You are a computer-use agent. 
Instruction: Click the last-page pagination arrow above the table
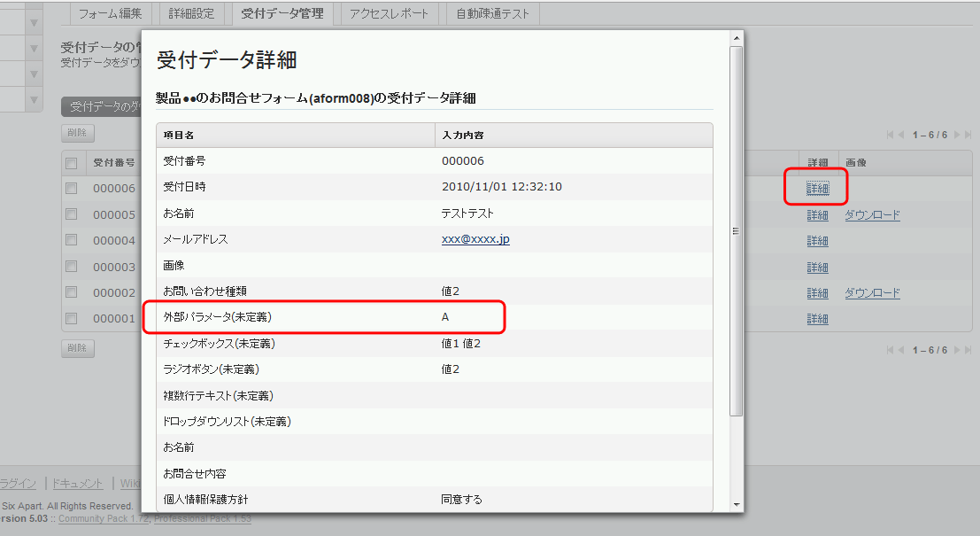[966, 135]
